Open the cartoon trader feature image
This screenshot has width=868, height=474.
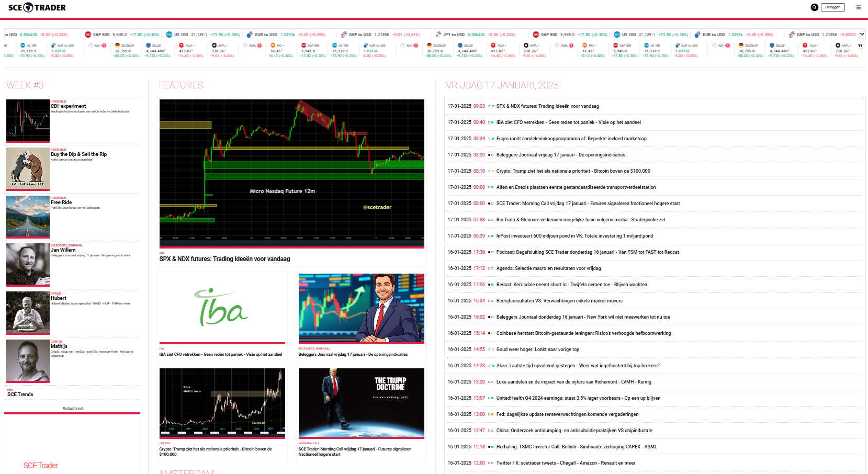pos(362,308)
